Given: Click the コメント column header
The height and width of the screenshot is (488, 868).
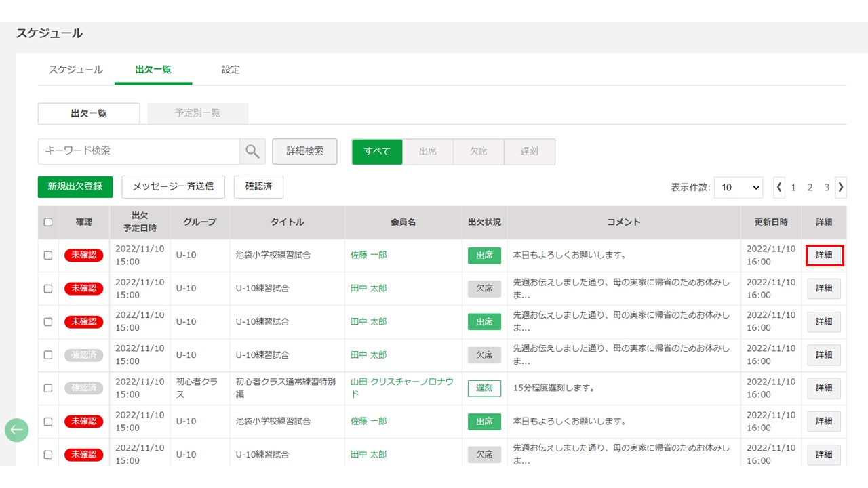Looking at the screenshot, I should tap(624, 222).
